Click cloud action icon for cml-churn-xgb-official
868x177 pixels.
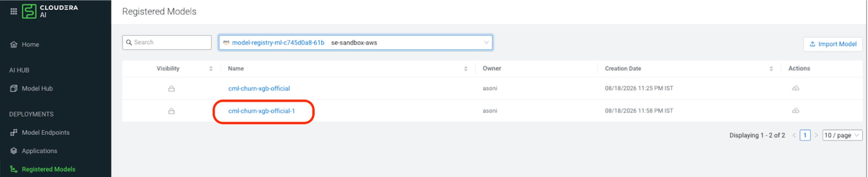tap(795, 88)
